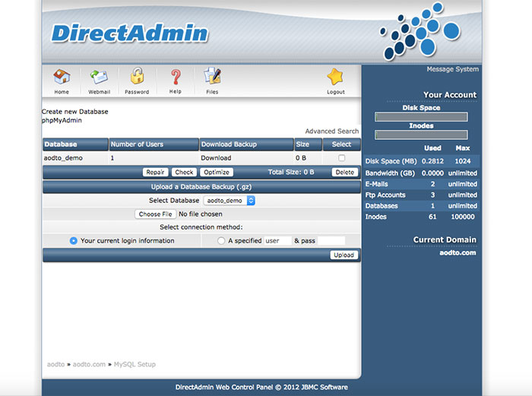Click the aodto.com current domain
Screen dimensions: 532x396
(458, 253)
